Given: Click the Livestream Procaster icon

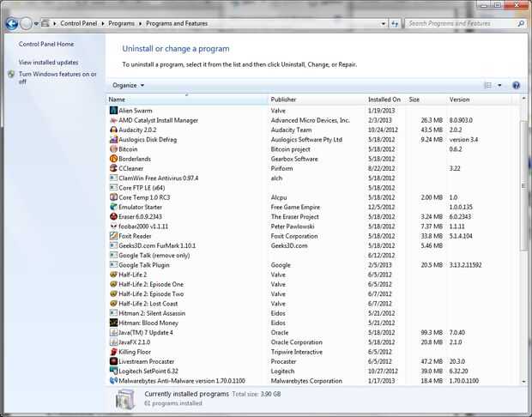Looking at the screenshot, I should coord(113,361).
